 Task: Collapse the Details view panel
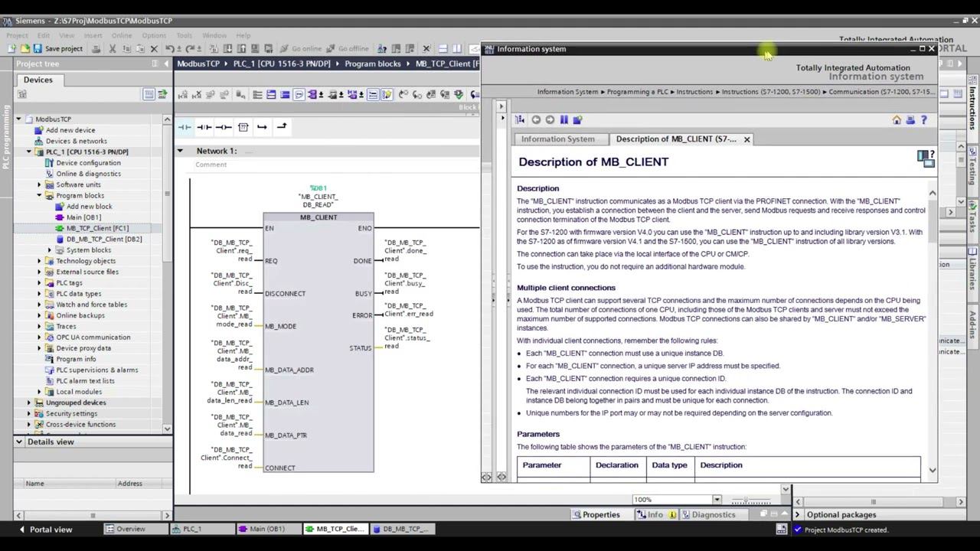coord(19,442)
